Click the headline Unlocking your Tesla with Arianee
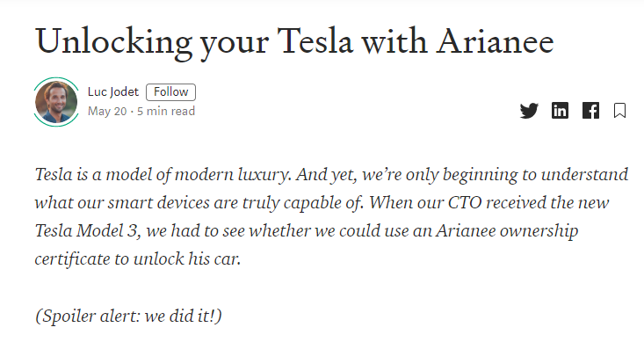Screen dimensions: 644x342 [295, 42]
